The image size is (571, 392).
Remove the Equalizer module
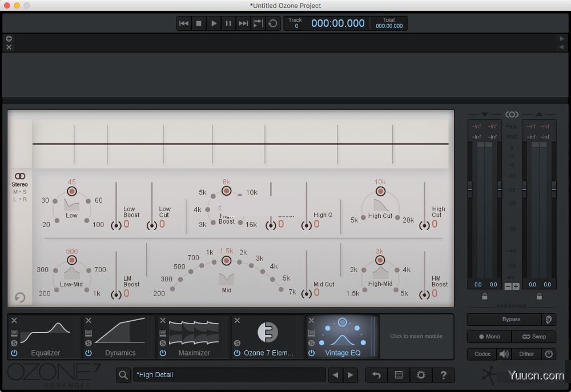click(x=14, y=320)
